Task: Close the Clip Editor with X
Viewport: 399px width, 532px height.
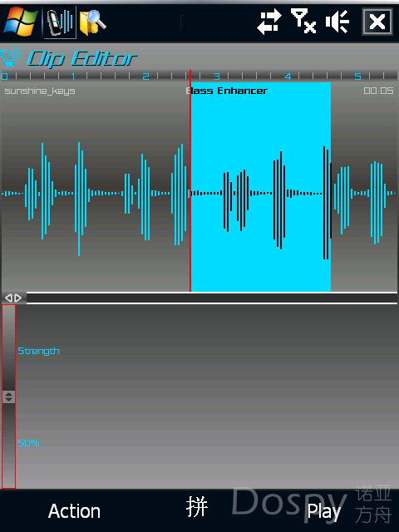Action: click(377, 22)
